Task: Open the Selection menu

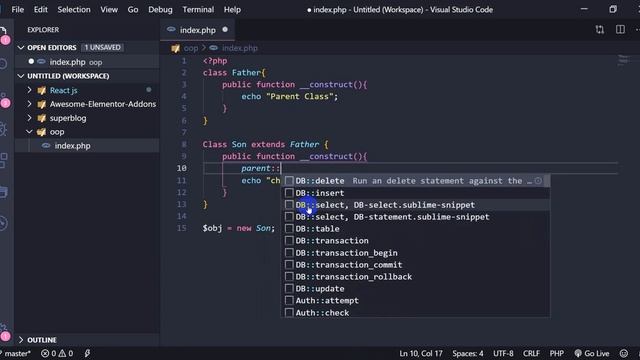Action: tap(74, 9)
